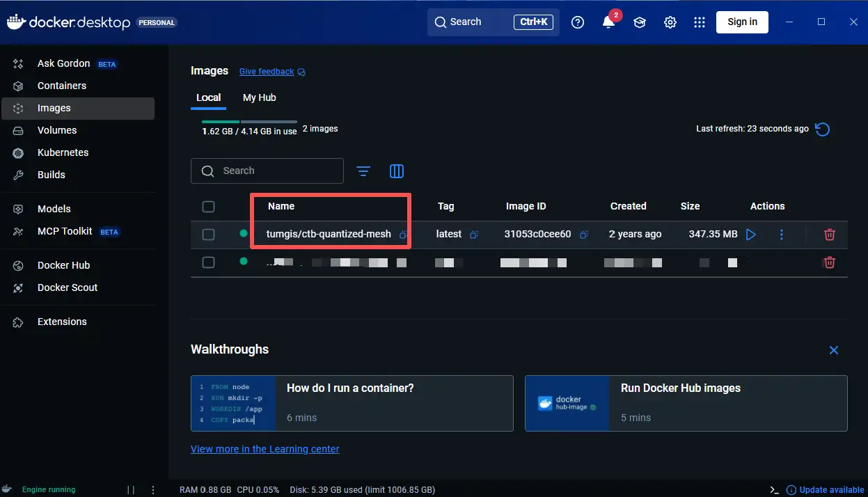Open the notifications bell
The image size is (868, 497).
(x=608, y=22)
